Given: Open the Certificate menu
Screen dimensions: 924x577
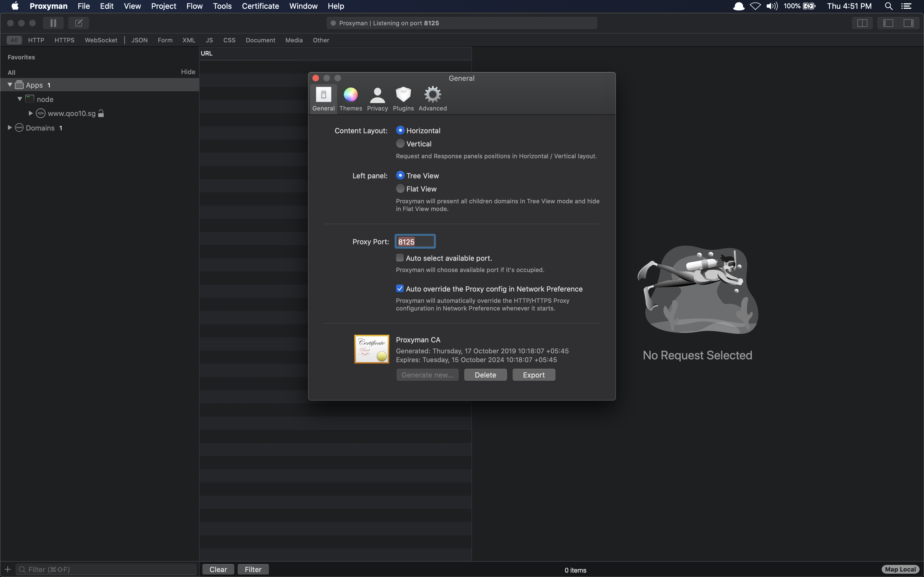Looking at the screenshot, I should (260, 6).
